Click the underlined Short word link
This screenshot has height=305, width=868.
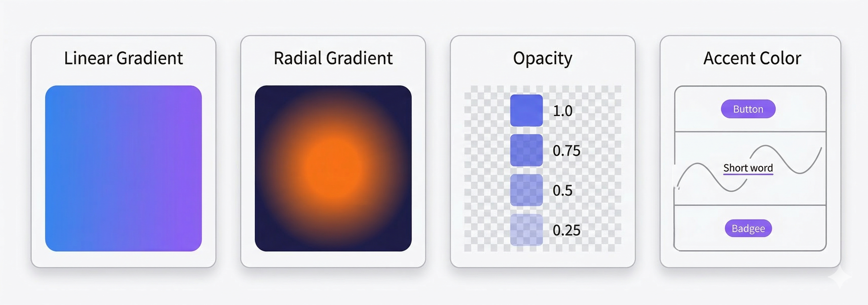click(748, 168)
